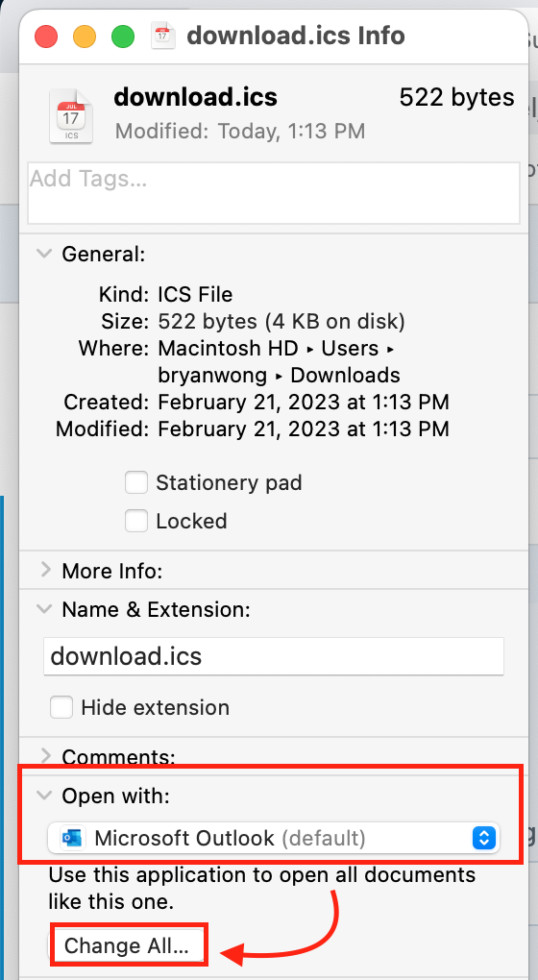
Task: Open the Microsoft Outlook default app dropdown
Action: pos(274,838)
